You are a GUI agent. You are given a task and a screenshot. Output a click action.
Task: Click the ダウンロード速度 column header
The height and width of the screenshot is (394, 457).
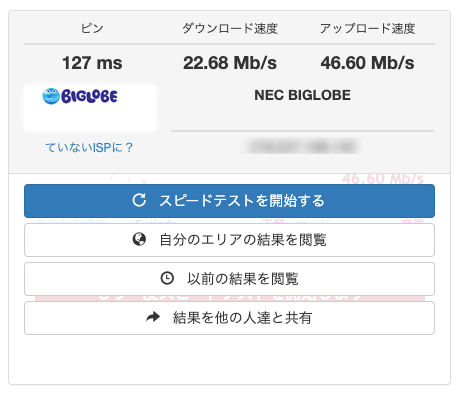point(230,28)
